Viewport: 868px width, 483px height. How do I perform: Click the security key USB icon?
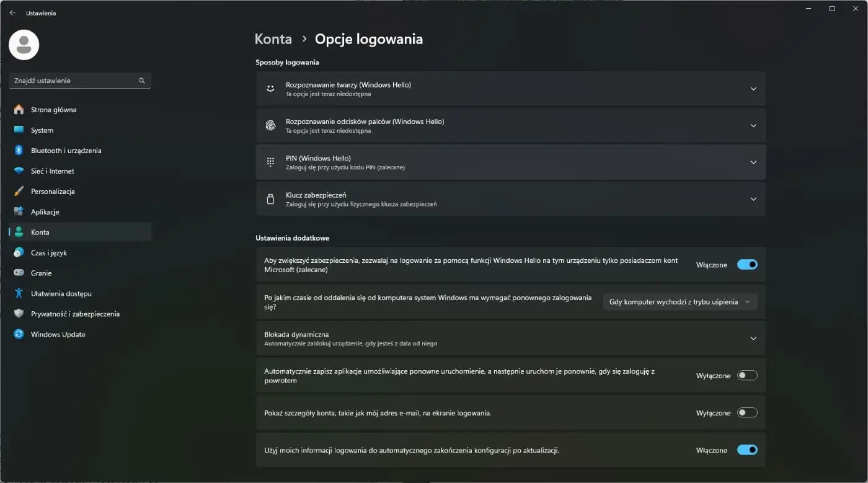click(270, 199)
